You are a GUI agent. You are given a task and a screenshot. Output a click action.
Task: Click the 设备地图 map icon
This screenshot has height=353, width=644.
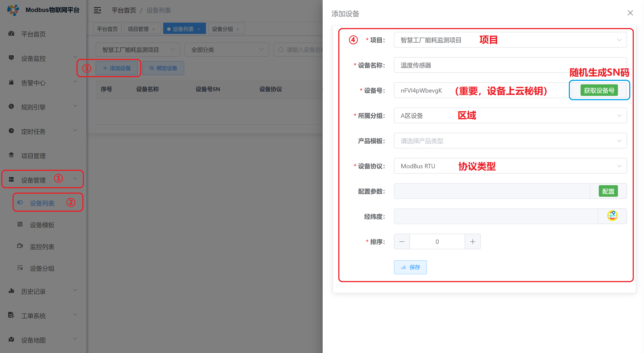pos(11,340)
